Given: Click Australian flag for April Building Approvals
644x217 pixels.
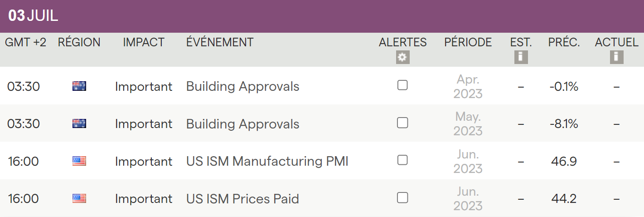Looking at the screenshot, I should [79, 86].
